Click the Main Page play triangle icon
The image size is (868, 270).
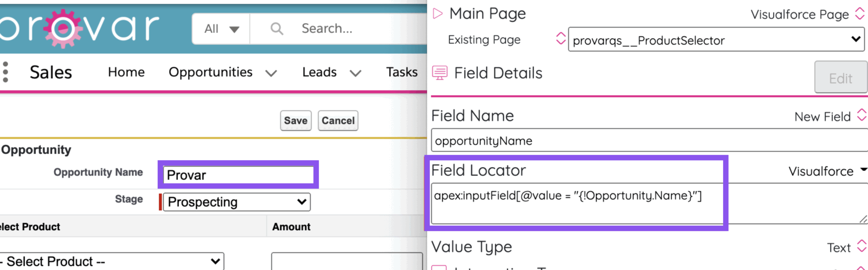(x=438, y=14)
